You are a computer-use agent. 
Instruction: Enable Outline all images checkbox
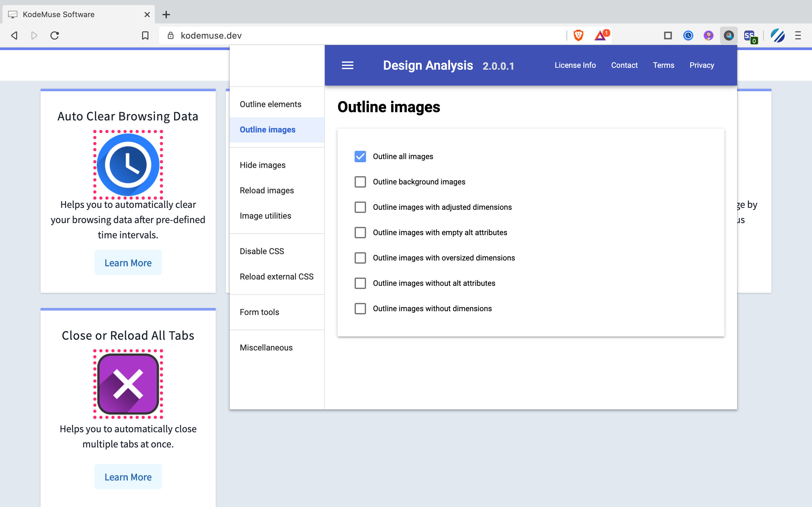(361, 157)
